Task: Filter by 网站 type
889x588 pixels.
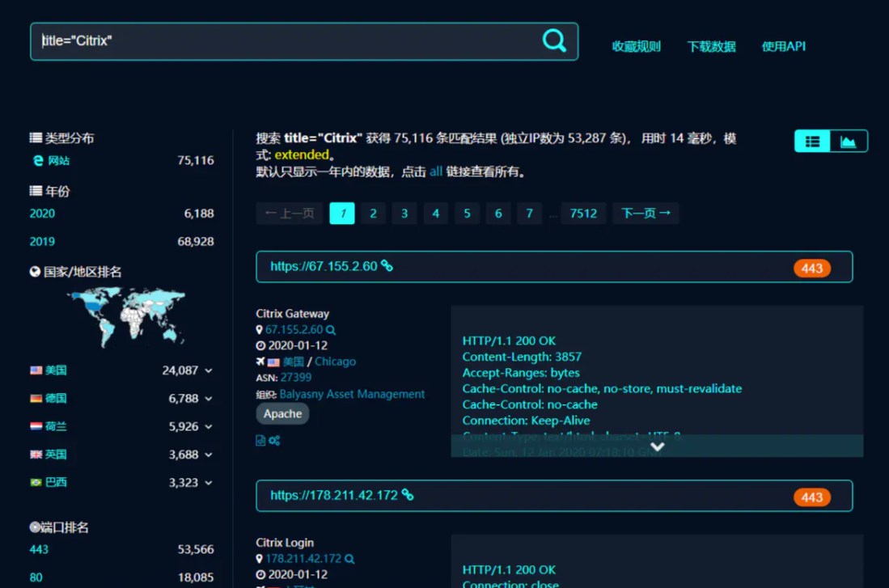Action: (x=58, y=161)
